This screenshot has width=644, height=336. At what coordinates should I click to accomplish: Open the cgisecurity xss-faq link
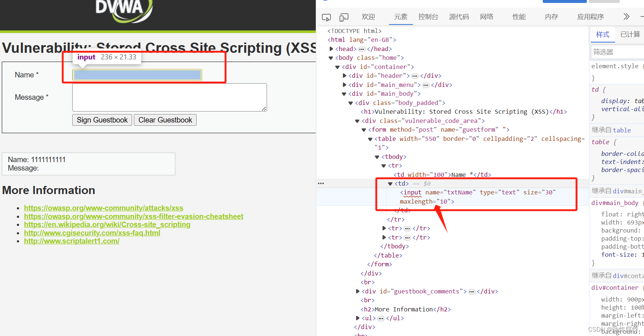tap(92, 233)
